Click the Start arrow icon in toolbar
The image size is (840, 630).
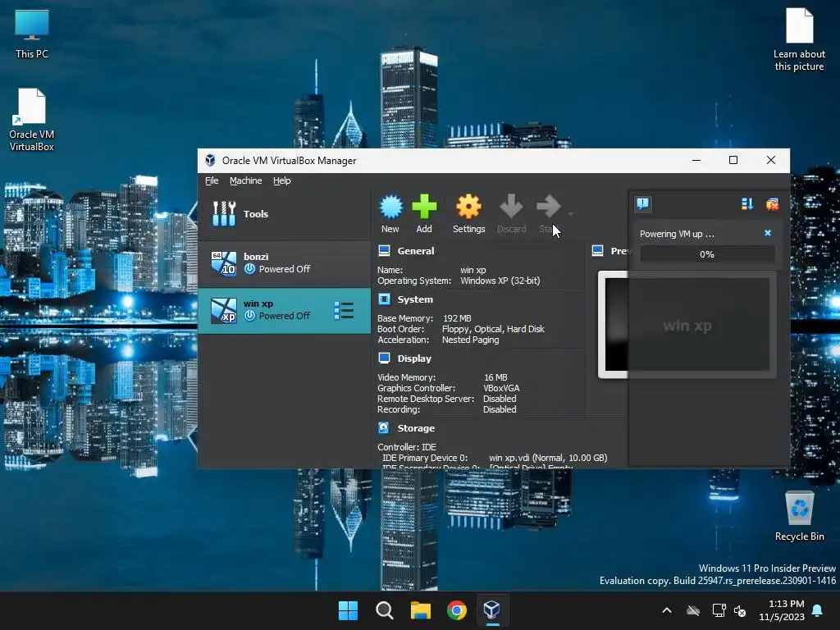(548, 207)
